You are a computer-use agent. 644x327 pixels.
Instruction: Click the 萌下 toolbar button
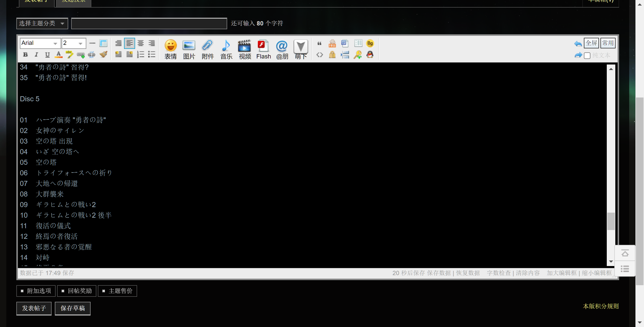[x=301, y=49]
